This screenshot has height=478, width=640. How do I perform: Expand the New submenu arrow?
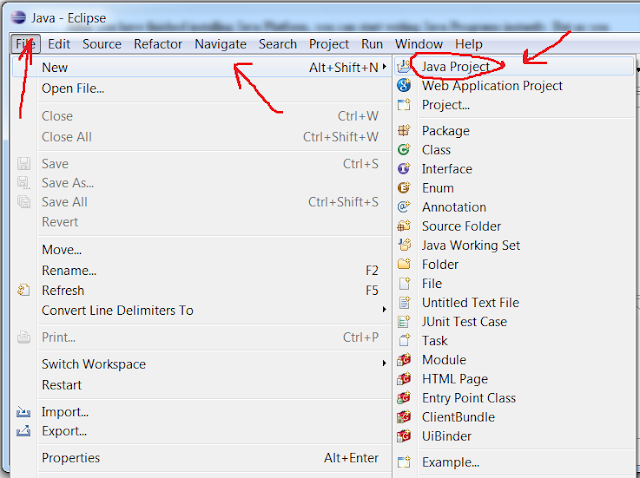pyautogui.click(x=384, y=67)
